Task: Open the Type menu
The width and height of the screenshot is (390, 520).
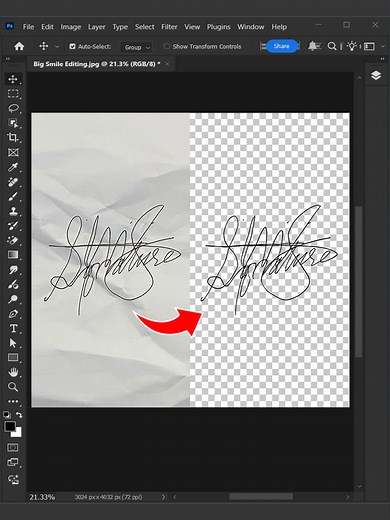Action: pyautogui.click(x=120, y=27)
